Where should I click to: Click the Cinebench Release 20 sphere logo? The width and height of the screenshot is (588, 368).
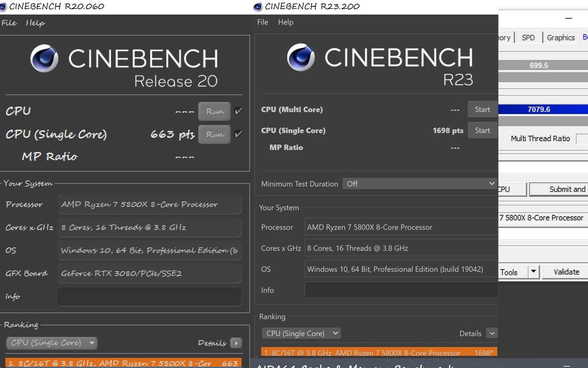coord(44,59)
